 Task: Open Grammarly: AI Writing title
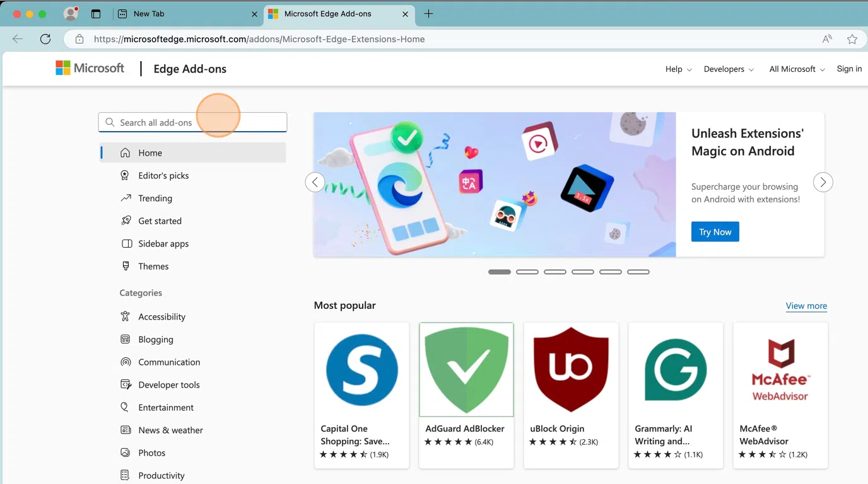(664, 435)
